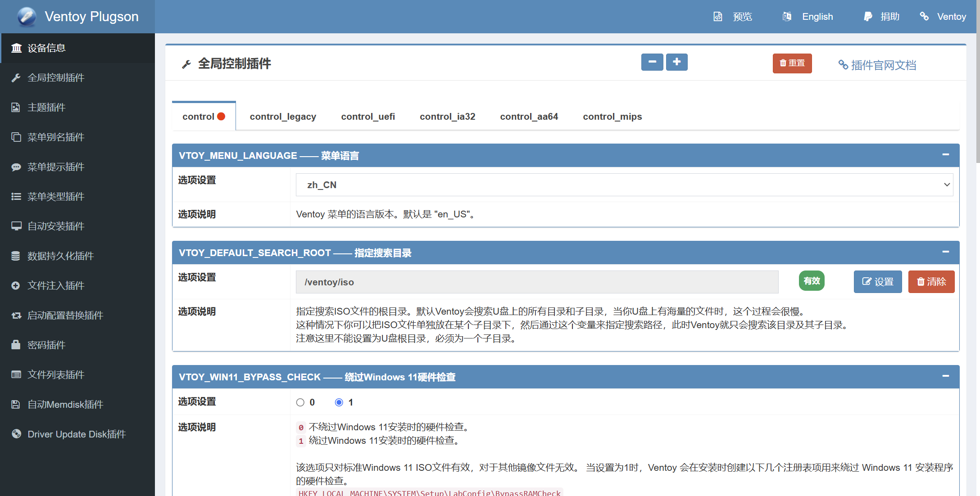Select radio option 0 for Win11 bypass
The image size is (980, 496).
[x=300, y=402]
